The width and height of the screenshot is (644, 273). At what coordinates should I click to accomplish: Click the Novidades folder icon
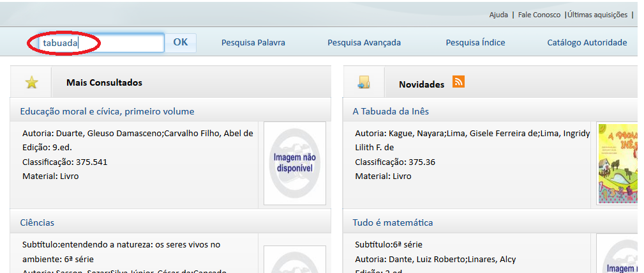click(364, 82)
